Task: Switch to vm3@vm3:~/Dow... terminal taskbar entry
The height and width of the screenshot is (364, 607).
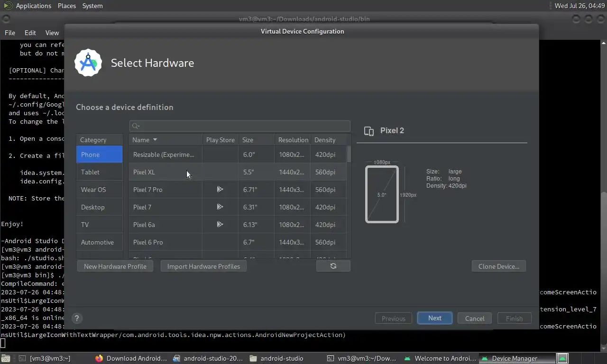Action: (363, 358)
